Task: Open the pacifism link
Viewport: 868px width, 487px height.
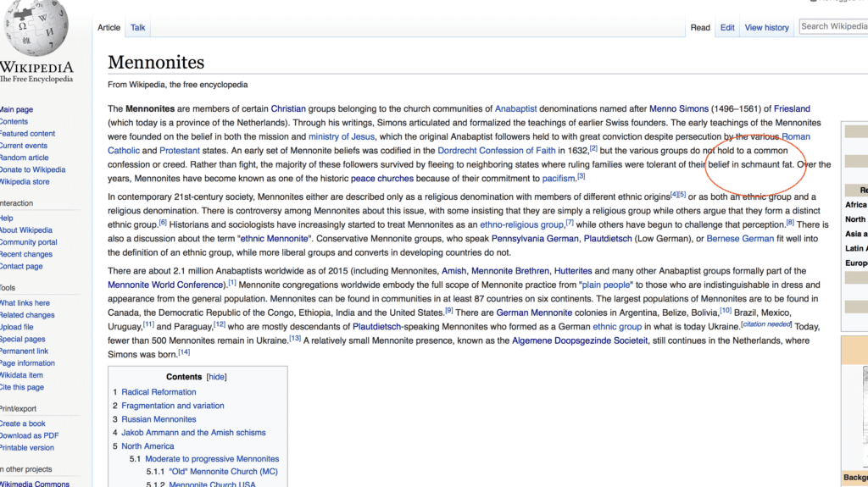Action: click(x=559, y=179)
